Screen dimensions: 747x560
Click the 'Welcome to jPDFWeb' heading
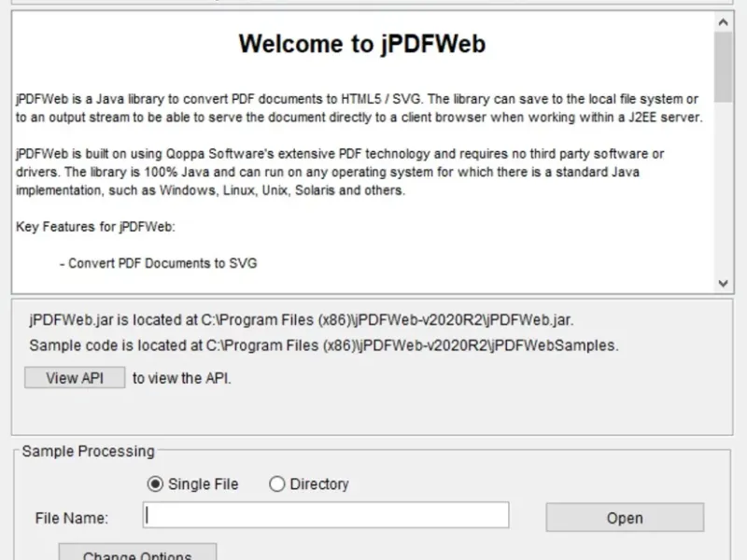[362, 44]
